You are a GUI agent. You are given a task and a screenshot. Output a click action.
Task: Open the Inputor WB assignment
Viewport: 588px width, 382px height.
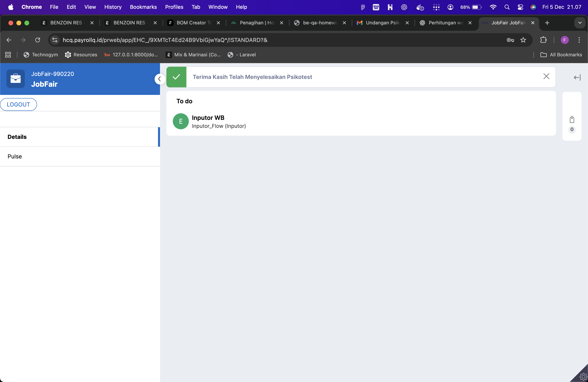point(208,118)
